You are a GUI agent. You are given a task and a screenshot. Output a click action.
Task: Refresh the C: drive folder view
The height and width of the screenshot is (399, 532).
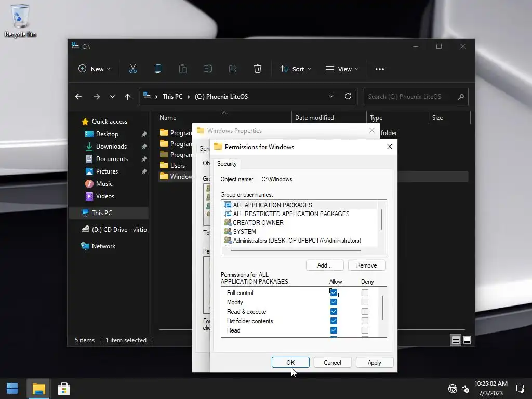348,96
